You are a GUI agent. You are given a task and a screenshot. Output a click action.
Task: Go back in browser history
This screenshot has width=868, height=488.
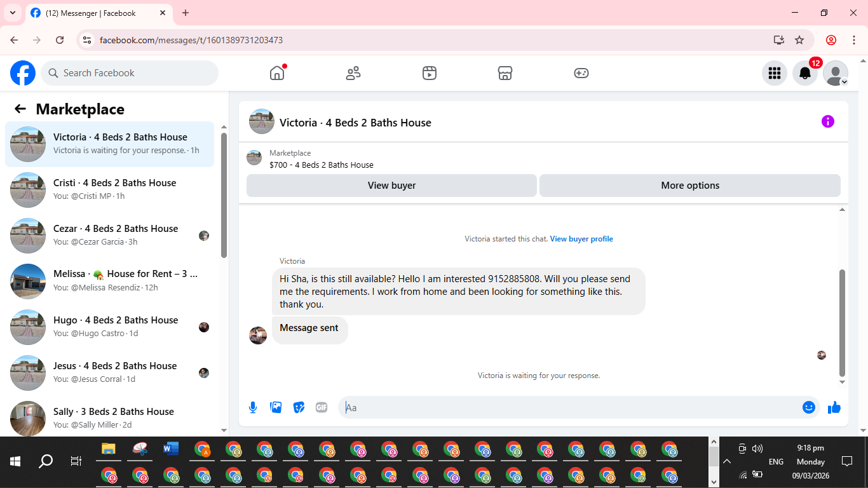click(x=14, y=40)
